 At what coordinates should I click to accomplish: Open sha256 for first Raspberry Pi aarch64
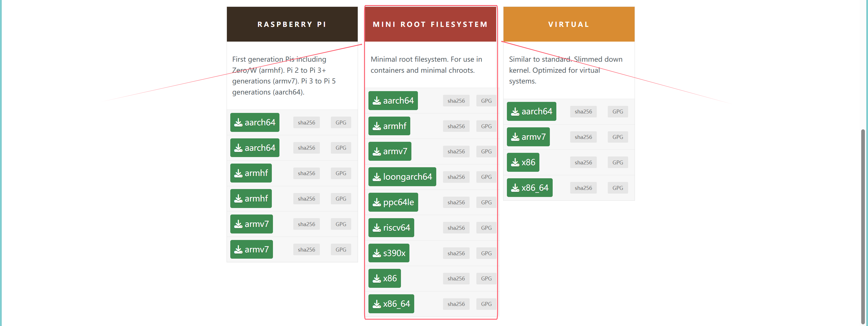point(306,123)
